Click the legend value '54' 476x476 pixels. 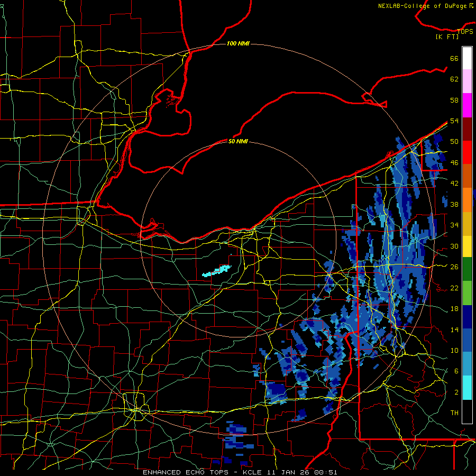(454, 121)
